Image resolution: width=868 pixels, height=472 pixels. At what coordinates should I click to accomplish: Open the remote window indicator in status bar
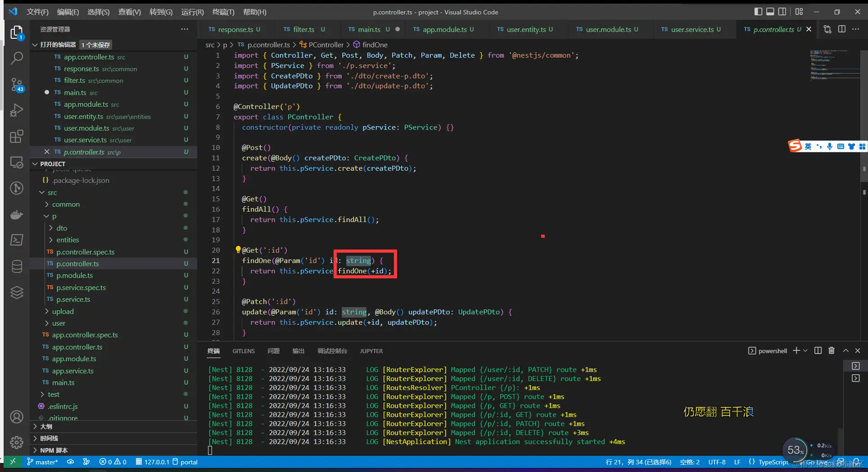coord(13,462)
